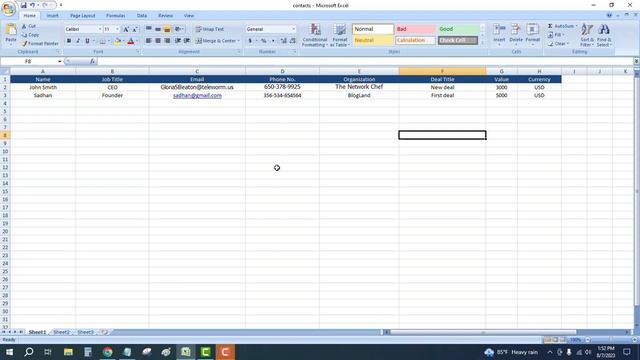This screenshot has width=640, height=360.
Task: Open the sadhan@gmail.com email link
Action: point(197,95)
